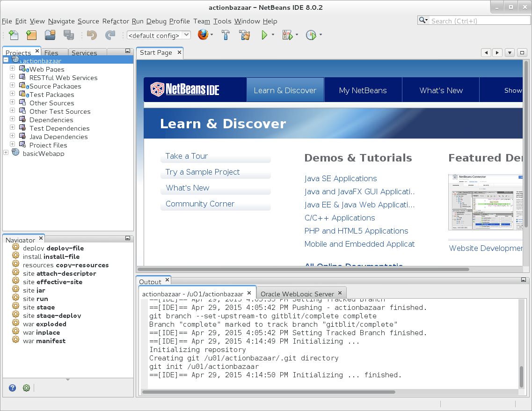The width and height of the screenshot is (532, 411).
Task: Click the New Project icon
Action: click(31, 35)
